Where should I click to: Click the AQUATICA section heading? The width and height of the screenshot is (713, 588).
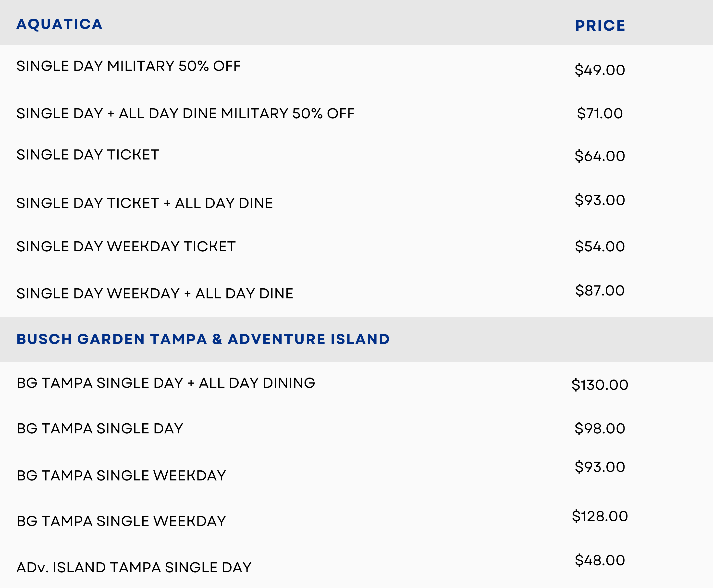[59, 24]
